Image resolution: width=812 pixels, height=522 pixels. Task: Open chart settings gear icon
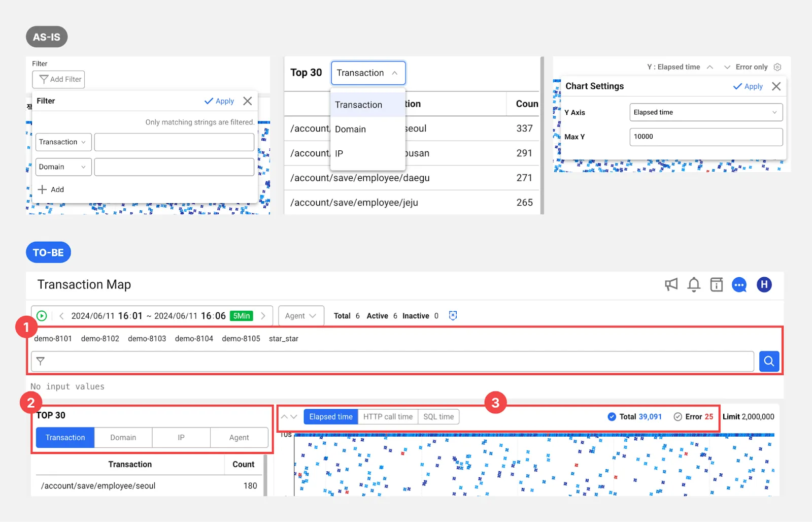pos(777,67)
